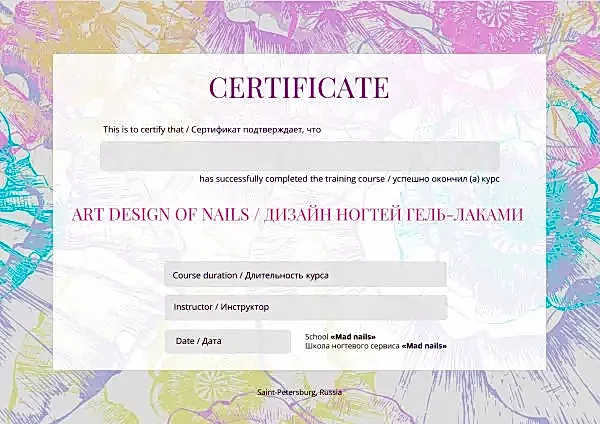Click the Date / Дата field
Viewport: 600px width, 424px height.
227,341
